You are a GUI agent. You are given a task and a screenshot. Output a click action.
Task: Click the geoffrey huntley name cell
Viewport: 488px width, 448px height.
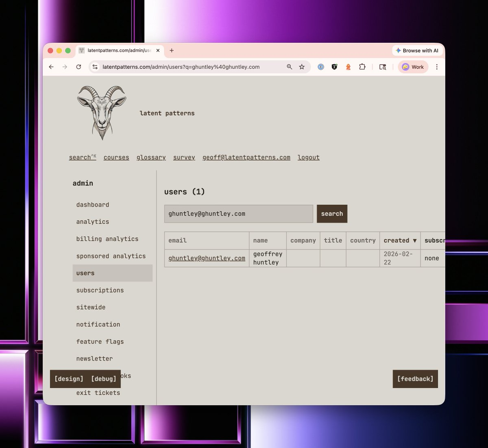point(268,258)
